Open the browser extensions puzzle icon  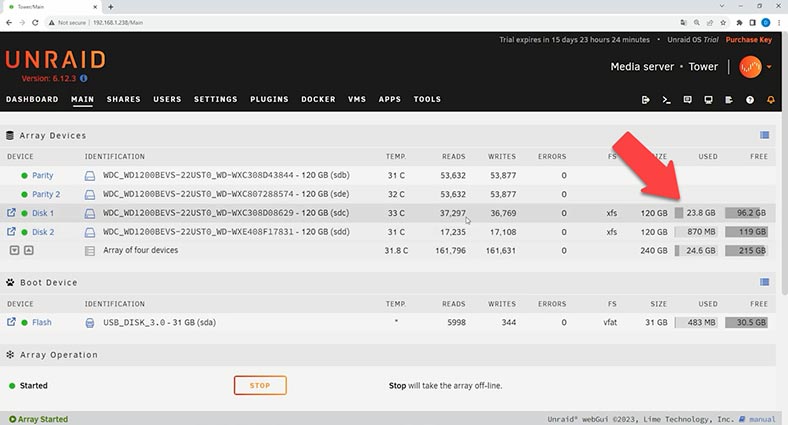click(x=739, y=23)
